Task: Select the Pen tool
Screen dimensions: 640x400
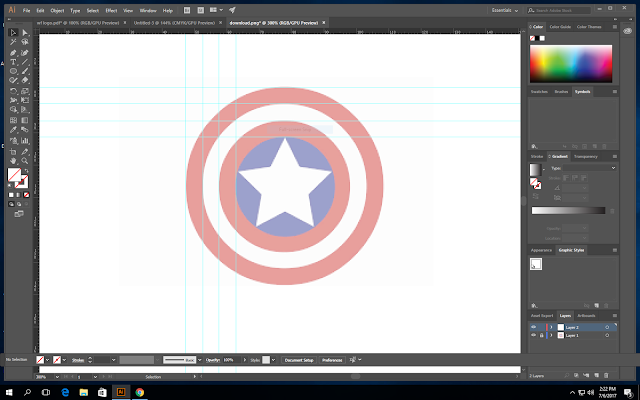Action: [13, 53]
